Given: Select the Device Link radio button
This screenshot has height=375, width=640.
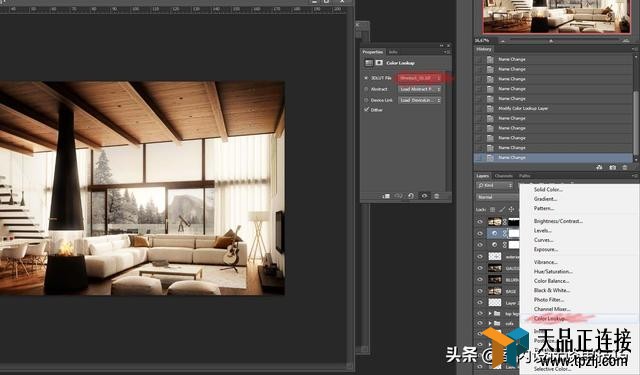Looking at the screenshot, I should click(x=366, y=100).
